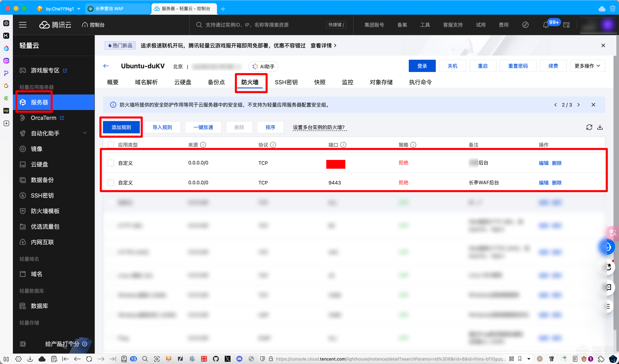Open the 监控 tab
This screenshot has height=364, width=619.
348,82
